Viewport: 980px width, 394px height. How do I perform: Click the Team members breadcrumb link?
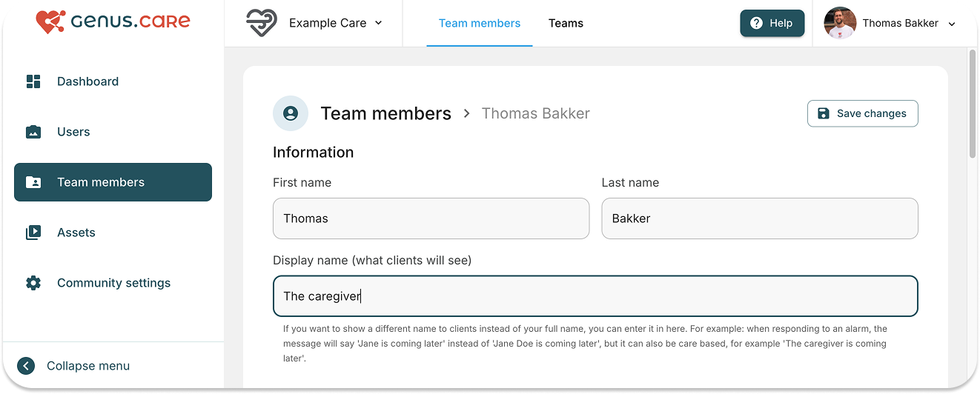point(385,113)
